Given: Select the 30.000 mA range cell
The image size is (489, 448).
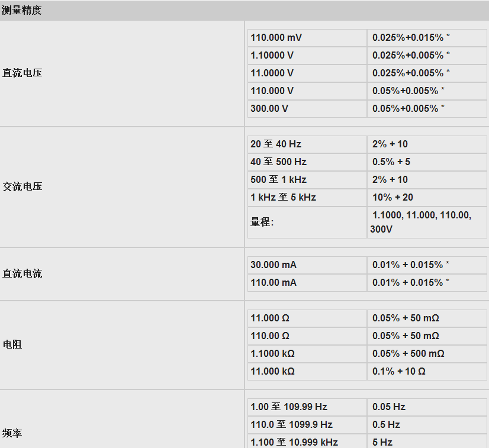Looking at the screenshot, I should pyautogui.click(x=274, y=265).
